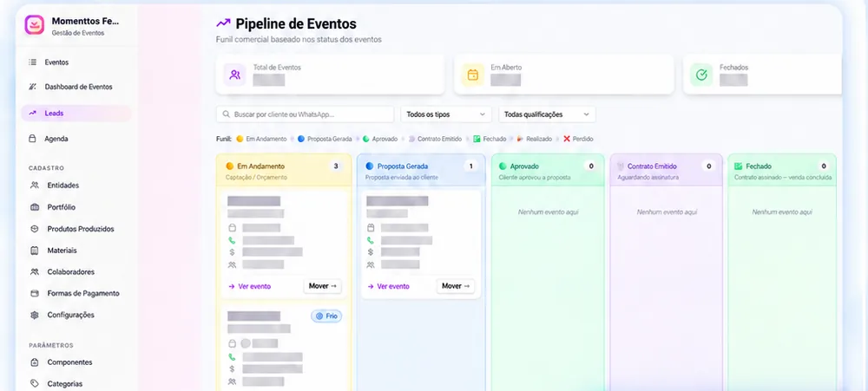
Task: Click Contrato Emitido in the Funil legend
Action: pos(435,139)
